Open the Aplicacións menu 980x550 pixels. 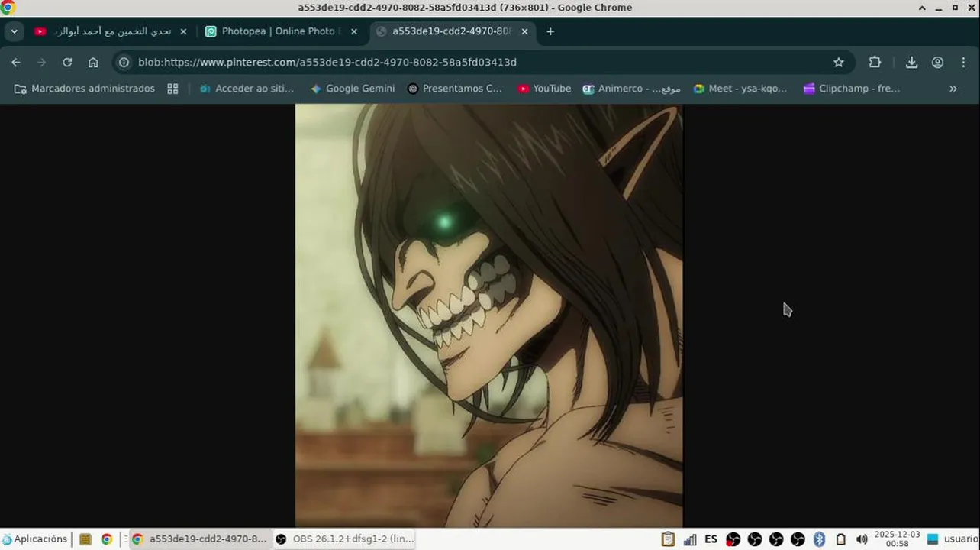(x=35, y=539)
